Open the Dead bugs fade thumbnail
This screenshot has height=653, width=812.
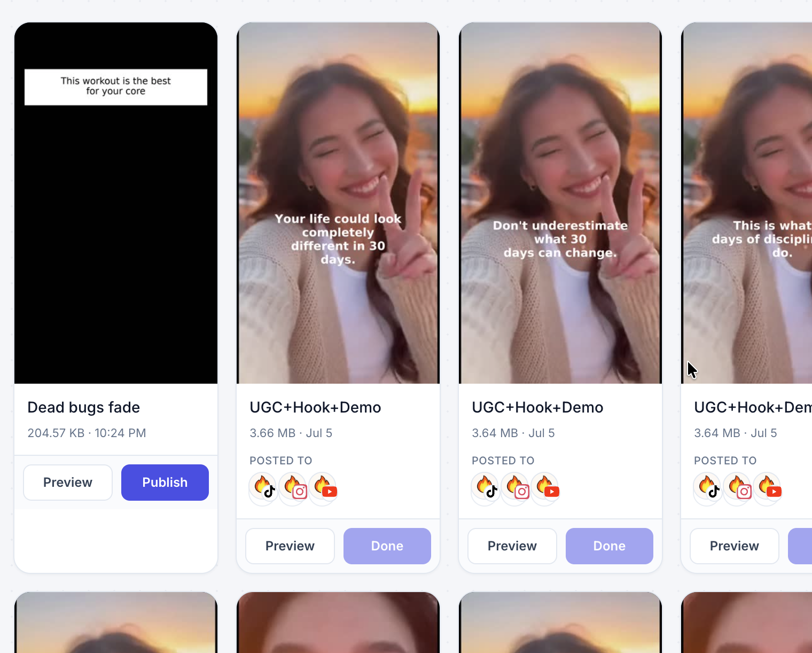click(116, 203)
